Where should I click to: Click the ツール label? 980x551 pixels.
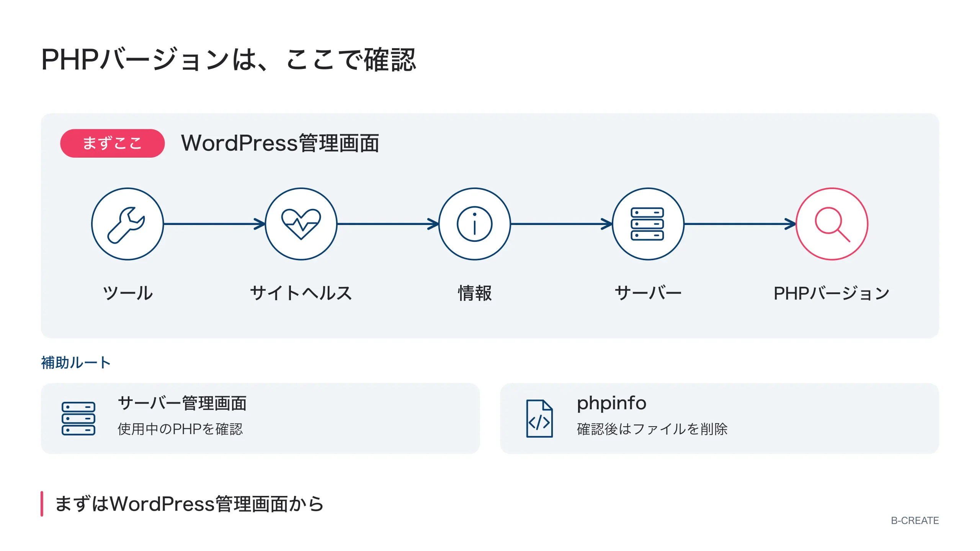coord(127,293)
